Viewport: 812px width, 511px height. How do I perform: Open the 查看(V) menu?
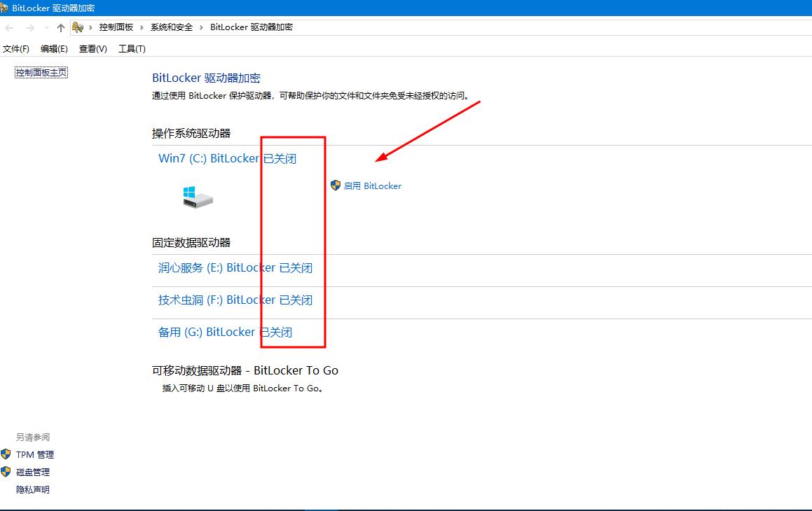click(92, 48)
